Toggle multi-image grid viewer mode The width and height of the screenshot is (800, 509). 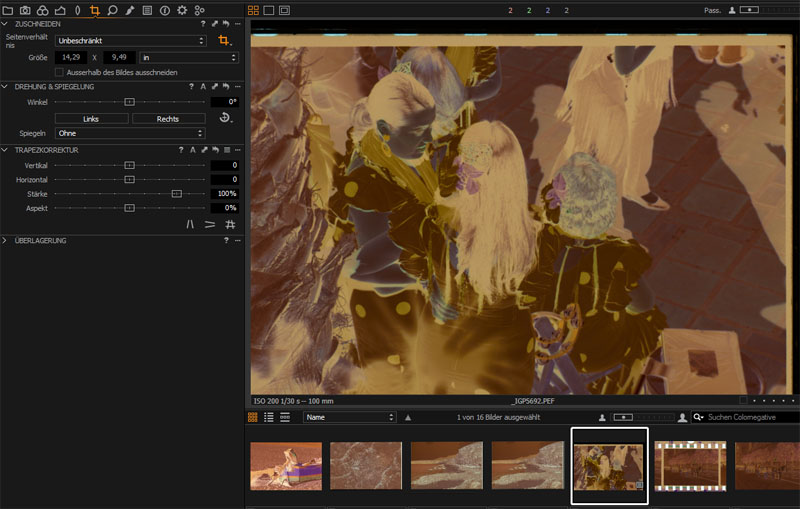(x=253, y=10)
